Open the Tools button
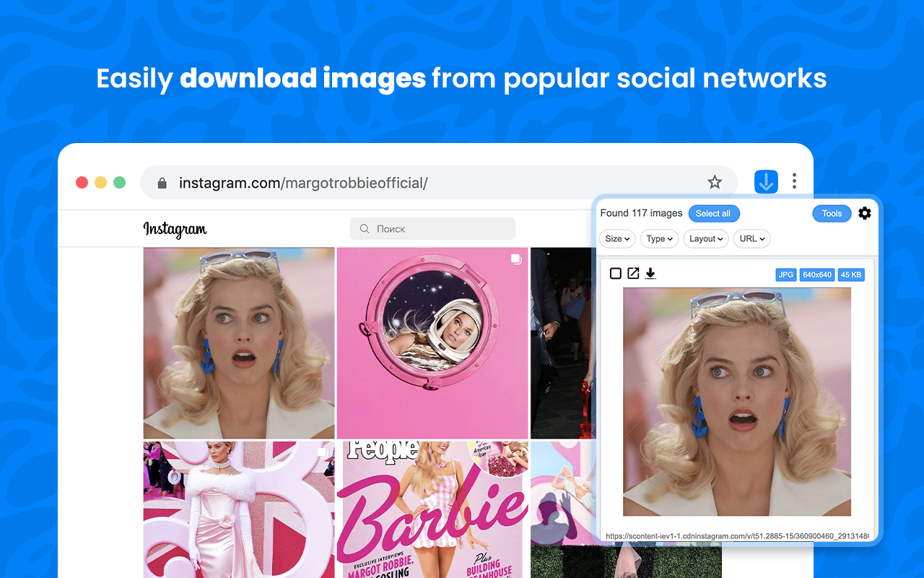The height and width of the screenshot is (578, 924). pos(832,213)
